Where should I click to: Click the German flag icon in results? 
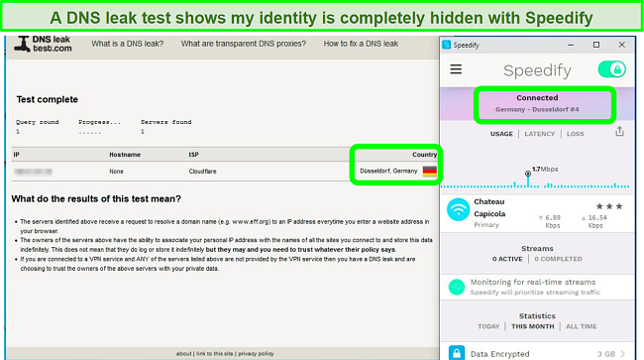(x=430, y=171)
